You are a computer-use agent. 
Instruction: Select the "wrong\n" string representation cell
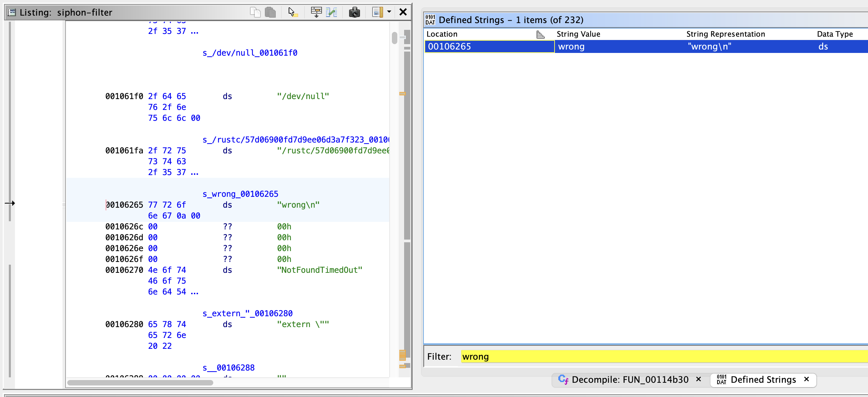tap(750, 46)
